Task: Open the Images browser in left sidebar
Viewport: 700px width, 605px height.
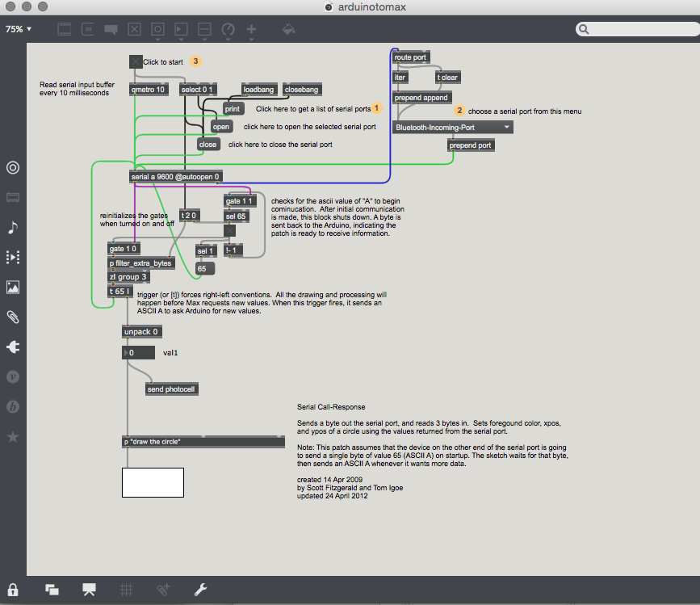Action: [13, 287]
